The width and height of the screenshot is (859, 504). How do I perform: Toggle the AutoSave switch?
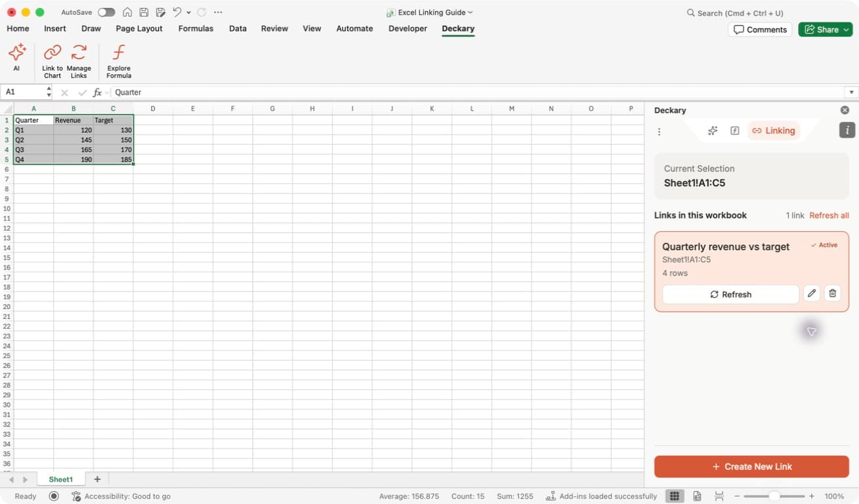tap(106, 12)
